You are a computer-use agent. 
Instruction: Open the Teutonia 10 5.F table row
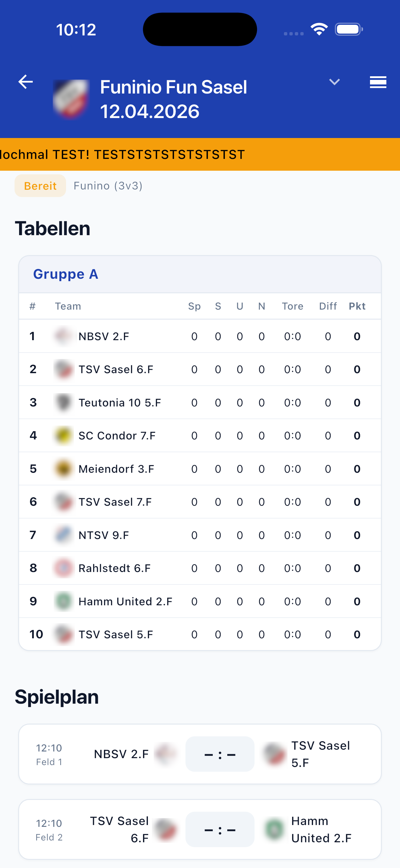point(200,403)
